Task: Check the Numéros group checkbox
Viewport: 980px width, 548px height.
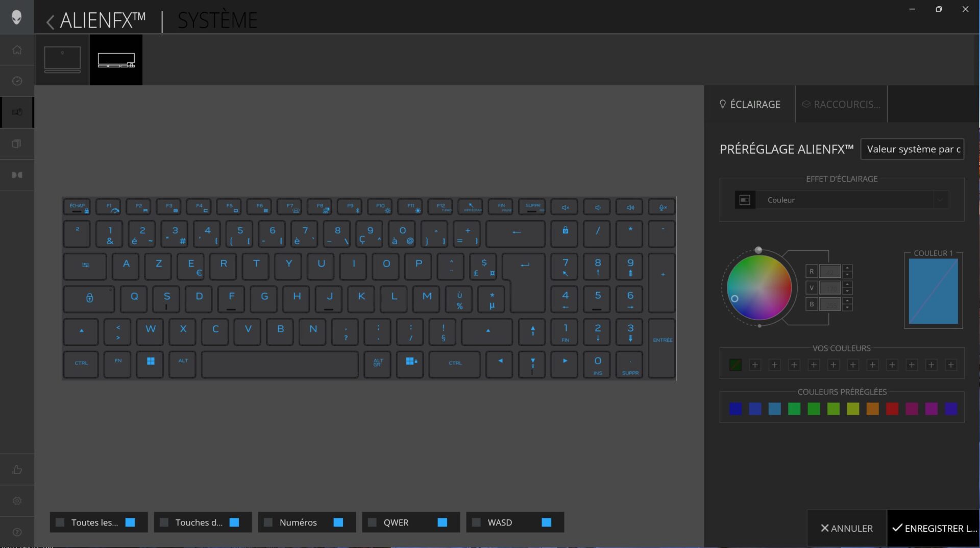Action: 268,522
